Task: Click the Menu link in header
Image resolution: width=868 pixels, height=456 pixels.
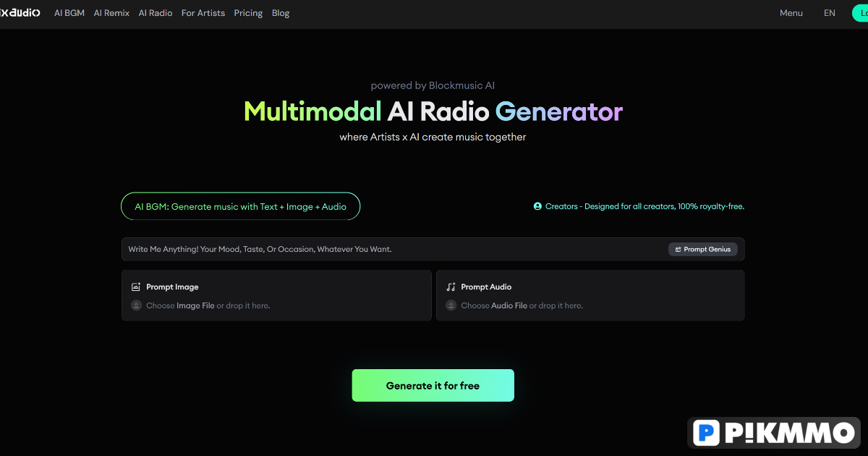Action: (791, 13)
